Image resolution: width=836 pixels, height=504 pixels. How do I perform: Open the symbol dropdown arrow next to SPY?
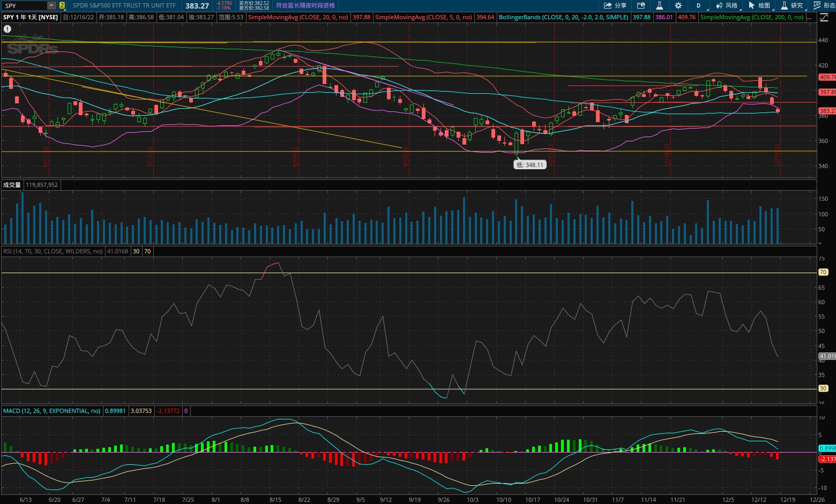click(x=51, y=5)
